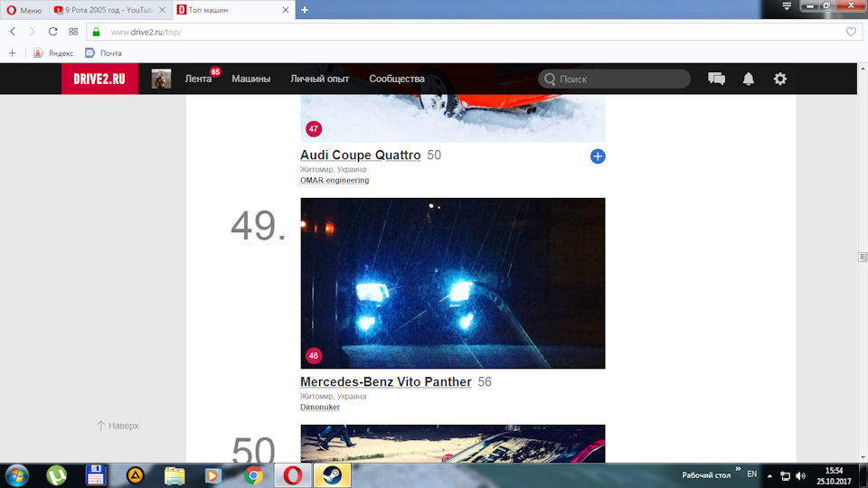
Task: Open the Лента feed menu
Action: coord(198,79)
